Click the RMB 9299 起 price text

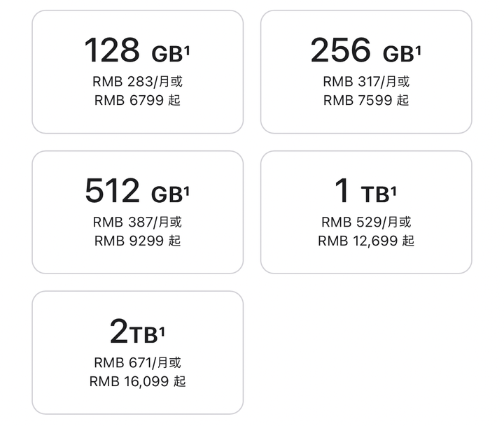click(x=137, y=241)
